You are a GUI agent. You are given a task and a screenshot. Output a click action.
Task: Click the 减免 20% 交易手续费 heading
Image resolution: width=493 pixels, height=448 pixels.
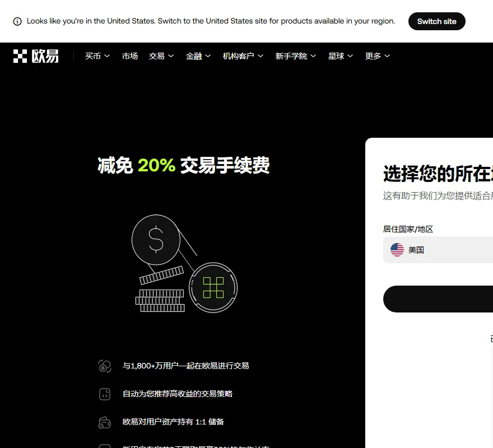184,165
